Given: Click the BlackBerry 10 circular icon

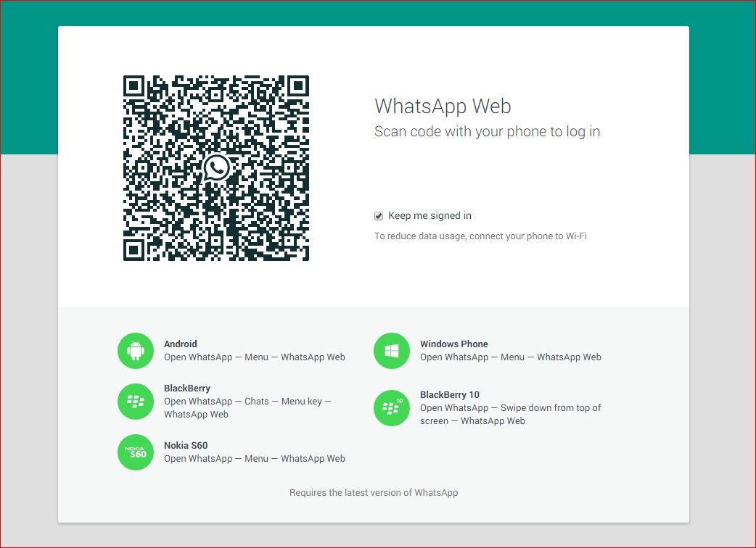Looking at the screenshot, I should (392, 407).
